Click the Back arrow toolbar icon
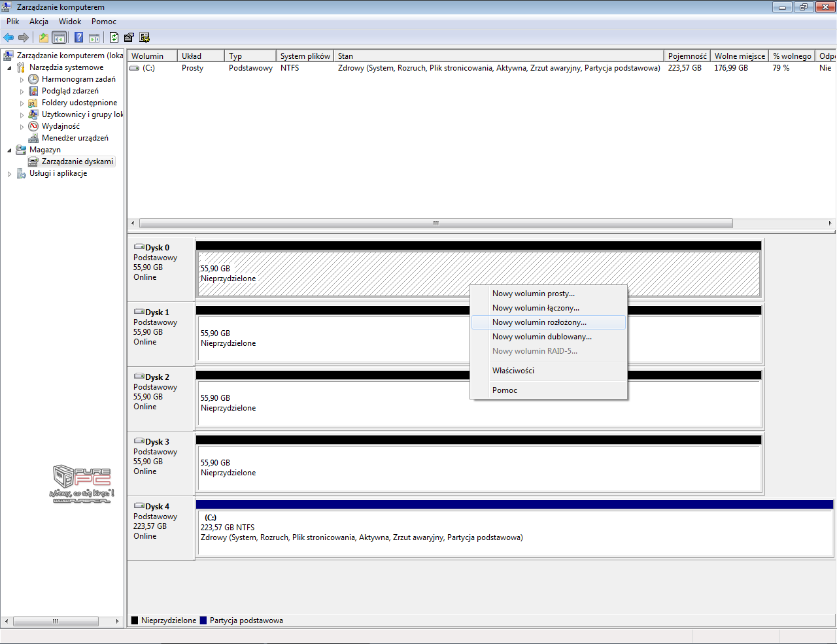837x644 pixels. (9, 38)
